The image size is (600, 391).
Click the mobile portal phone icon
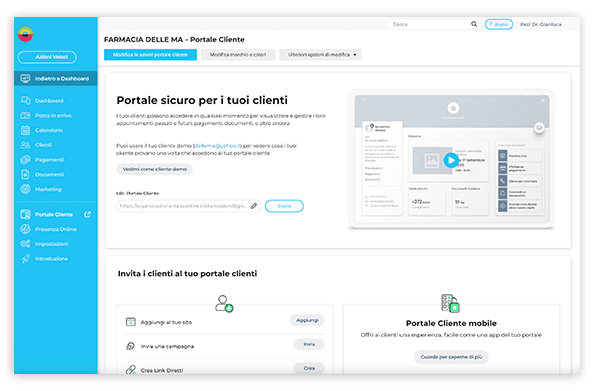[450, 303]
